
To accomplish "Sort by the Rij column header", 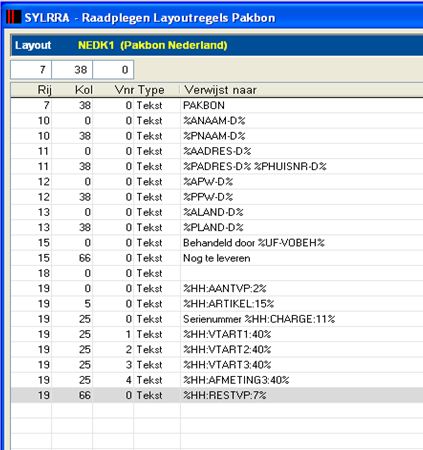I will (x=32, y=90).
